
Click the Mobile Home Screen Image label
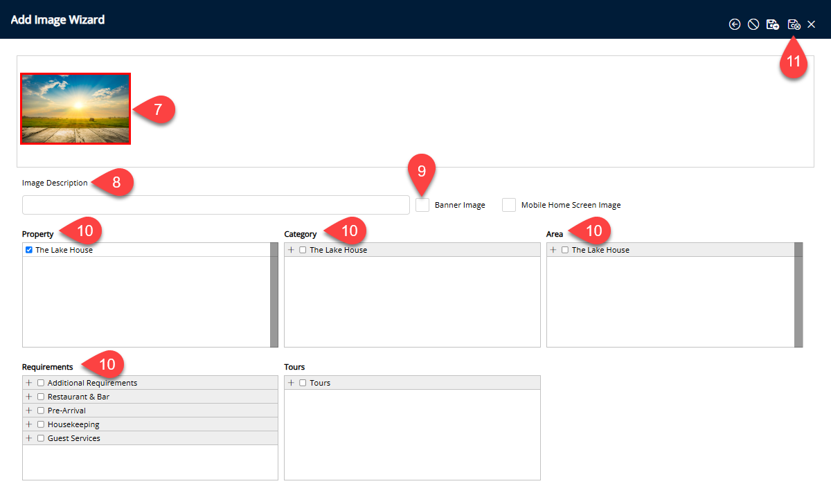(571, 205)
